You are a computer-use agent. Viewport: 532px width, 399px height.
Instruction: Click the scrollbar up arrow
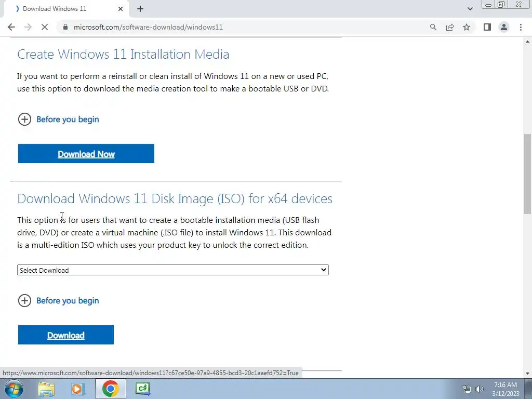[527, 42]
